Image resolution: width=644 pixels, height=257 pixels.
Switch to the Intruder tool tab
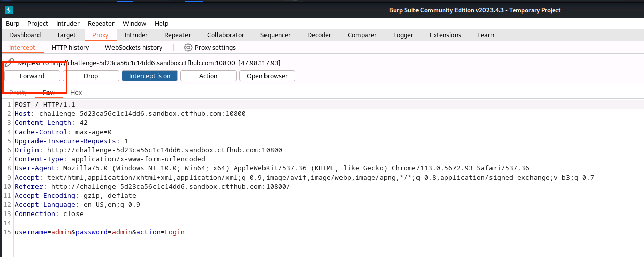136,35
